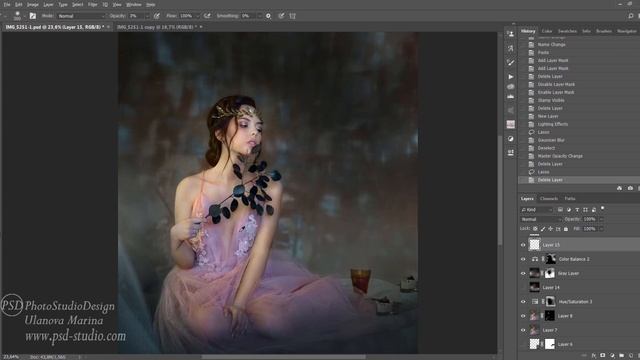Enable airbrush-style build-up icon

click(x=207, y=16)
